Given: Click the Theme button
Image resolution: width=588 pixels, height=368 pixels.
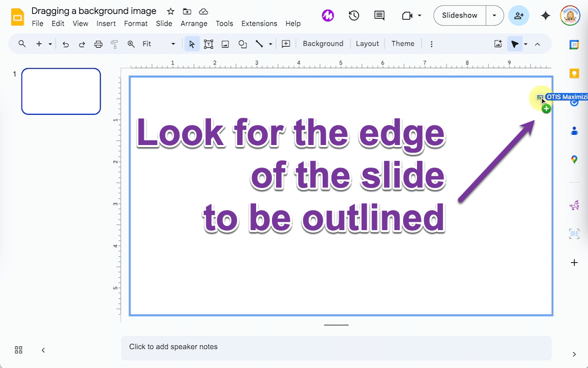Looking at the screenshot, I should pyautogui.click(x=403, y=44).
